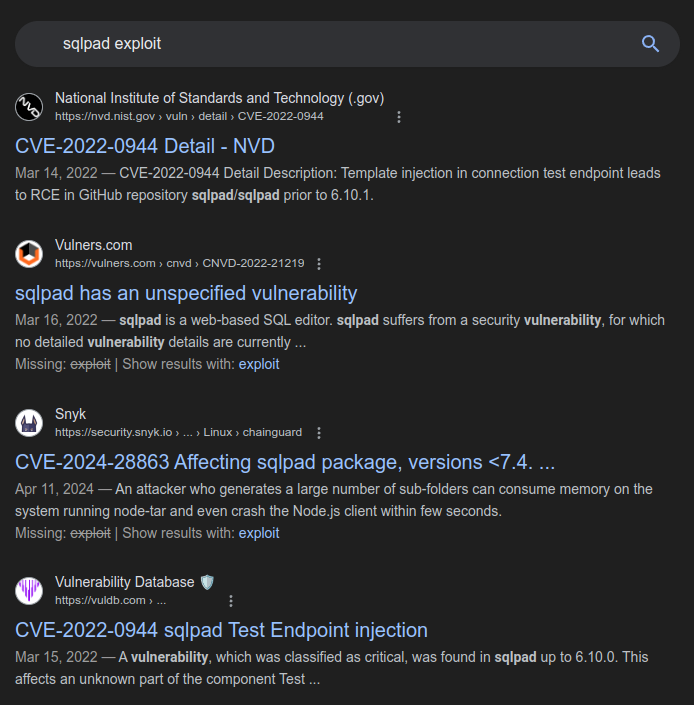Click the search magnifier icon

pos(650,44)
